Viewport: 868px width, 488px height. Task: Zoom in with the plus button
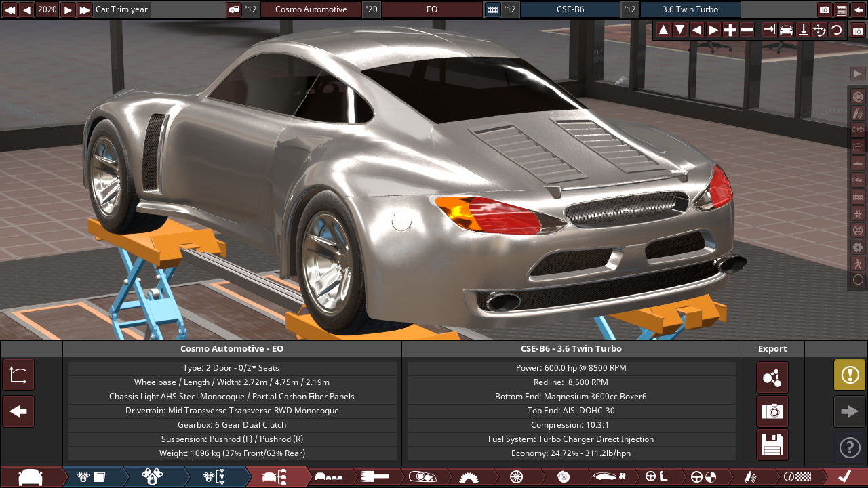click(730, 30)
